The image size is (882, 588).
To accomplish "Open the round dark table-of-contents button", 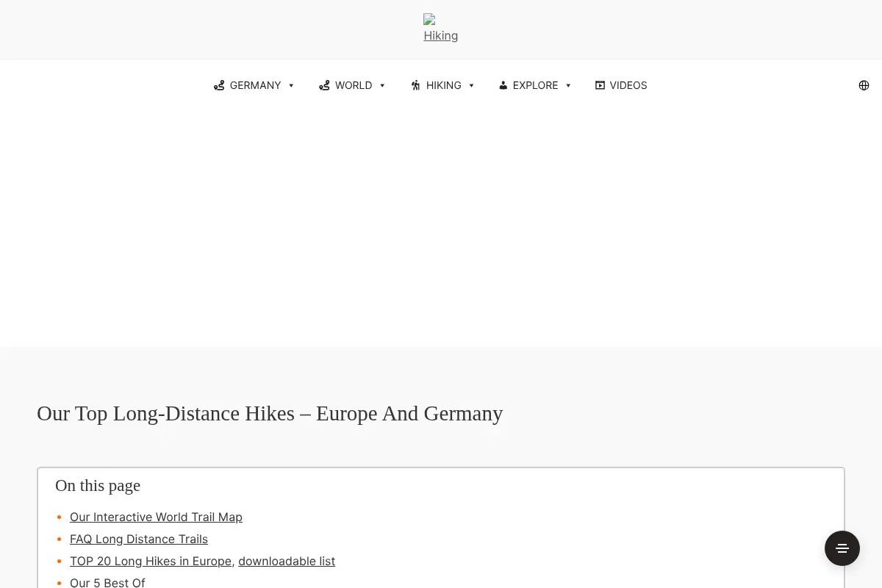I will (842, 548).
